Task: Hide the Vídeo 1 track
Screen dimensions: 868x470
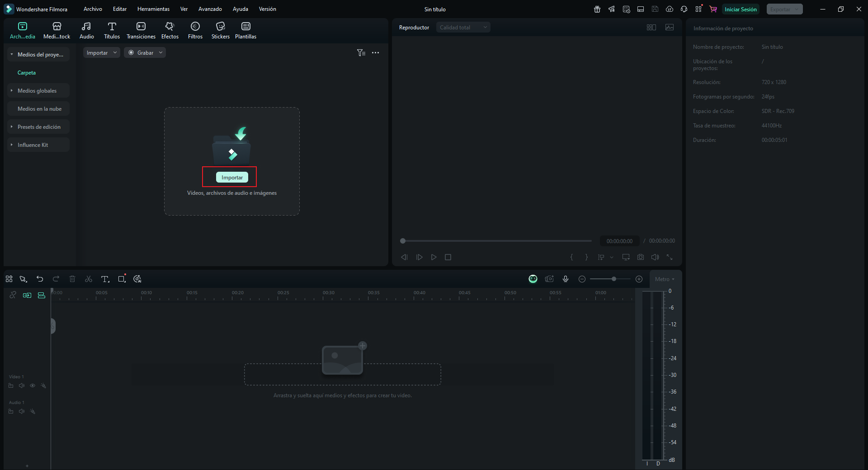Action: [x=33, y=385]
